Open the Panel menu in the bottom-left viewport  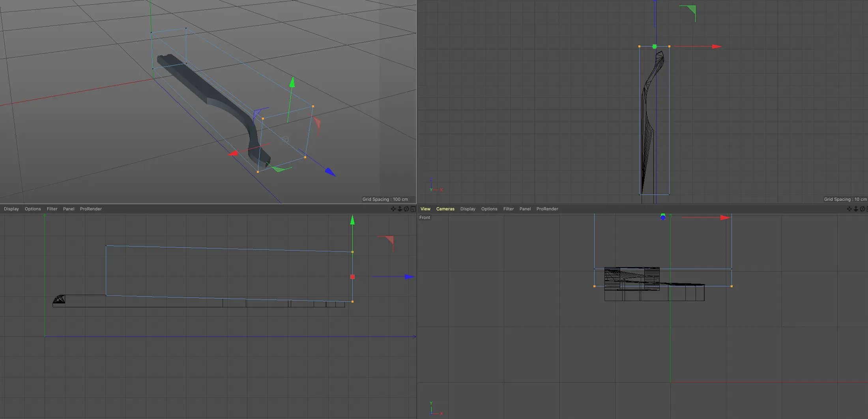pyautogui.click(x=69, y=209)
